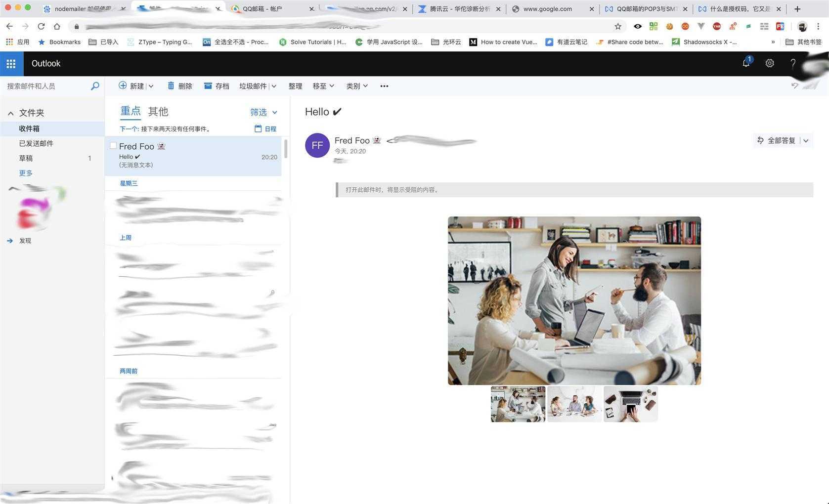
Task: Check the checkbox on the Fred Foo email
Action: click(x=113, y=145)
